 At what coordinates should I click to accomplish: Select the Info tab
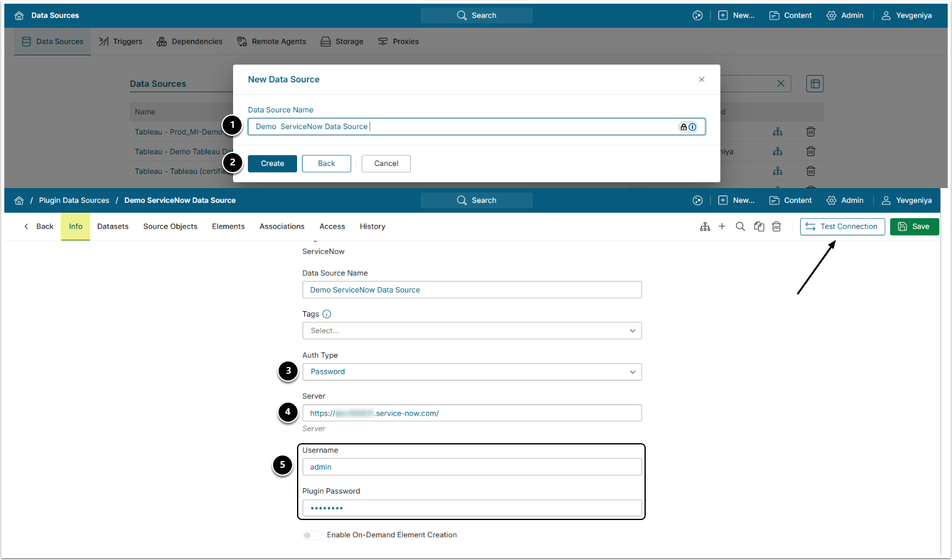point(76,227)
